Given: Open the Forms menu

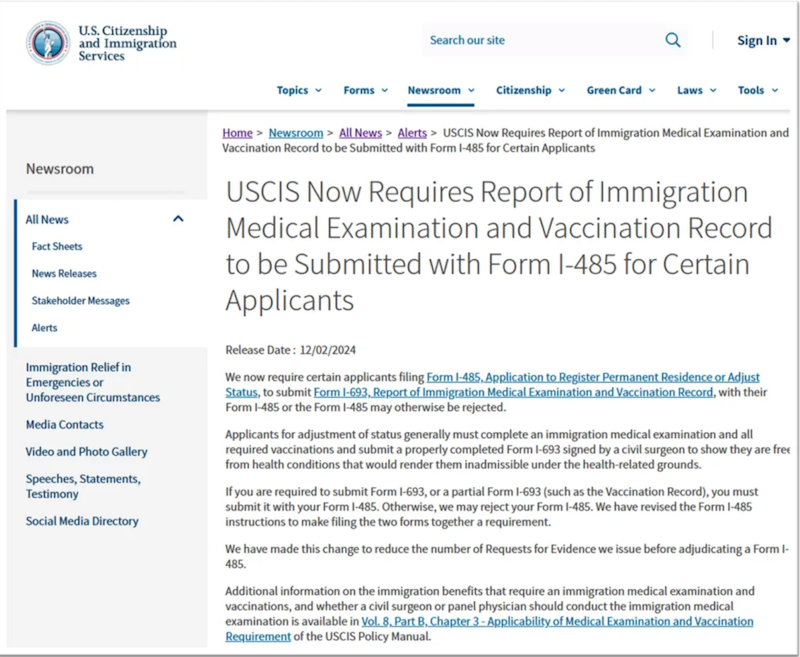Looking at the screenshot, I should [365, 90].
